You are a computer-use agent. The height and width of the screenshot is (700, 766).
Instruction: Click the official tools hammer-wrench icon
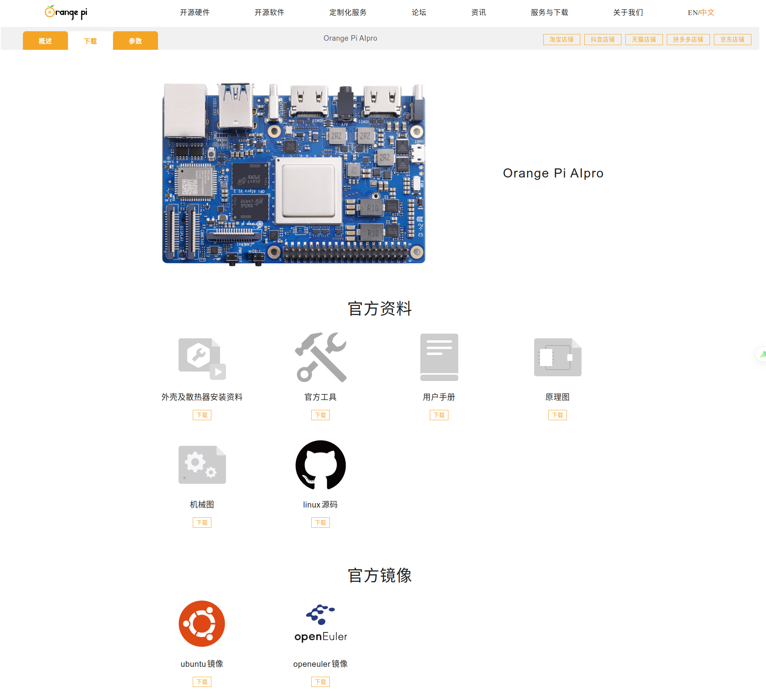click(x=320, y=357)
